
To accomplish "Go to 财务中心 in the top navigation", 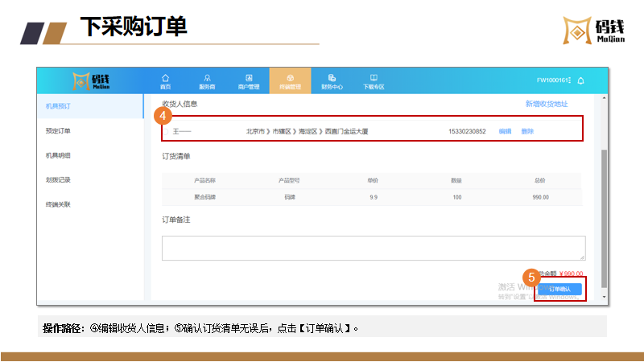I will (x=332, y=80).
